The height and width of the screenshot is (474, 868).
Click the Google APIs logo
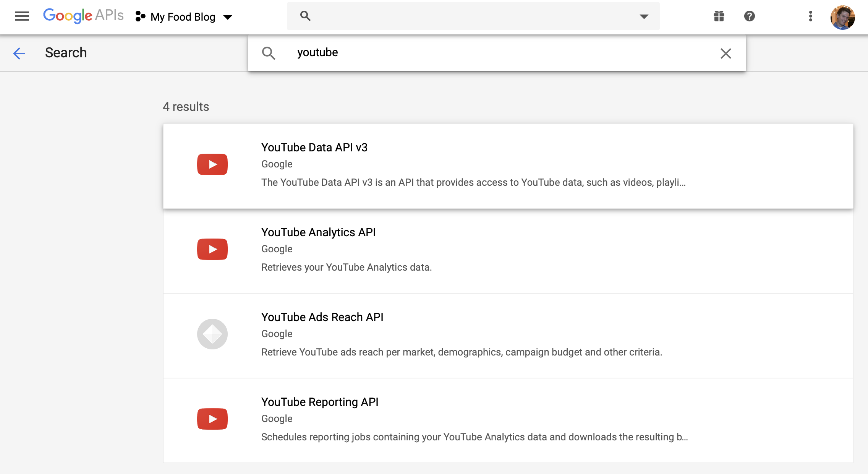(83, 16)
